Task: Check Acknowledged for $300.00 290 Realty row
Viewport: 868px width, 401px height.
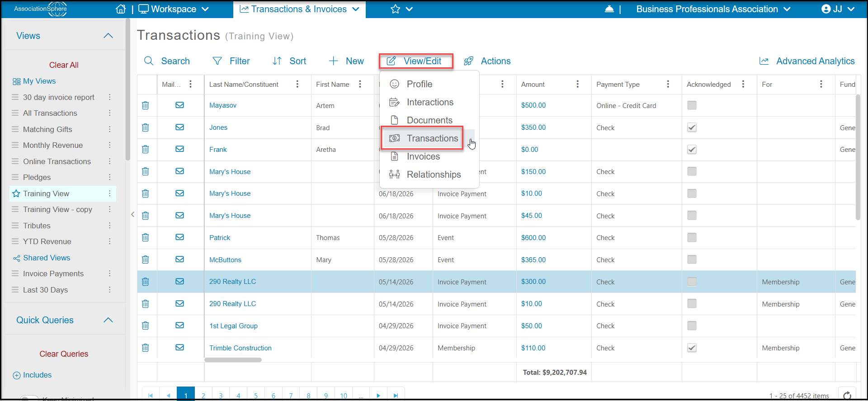Action: [692, 282]
